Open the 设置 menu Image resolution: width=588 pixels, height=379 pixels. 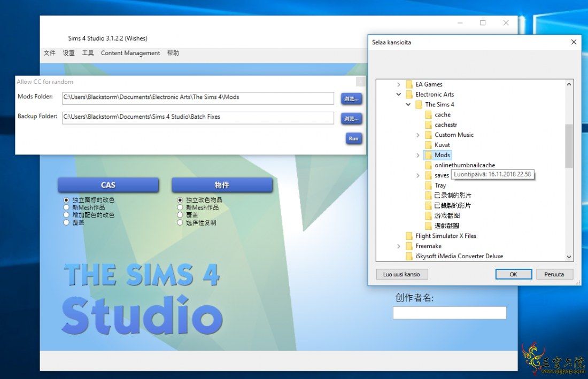[x=68, y=53]
